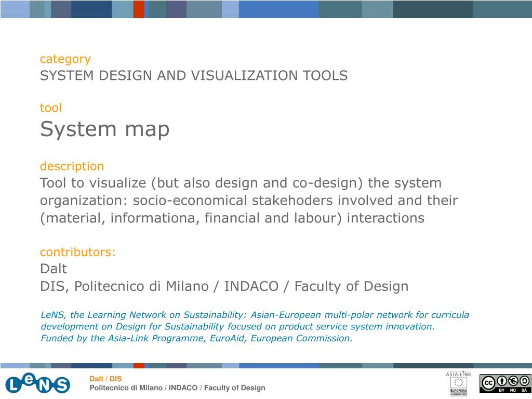Click the Creative Commons BY NC SA badge
The image size is (532, 399).
(x=505, y=383)
